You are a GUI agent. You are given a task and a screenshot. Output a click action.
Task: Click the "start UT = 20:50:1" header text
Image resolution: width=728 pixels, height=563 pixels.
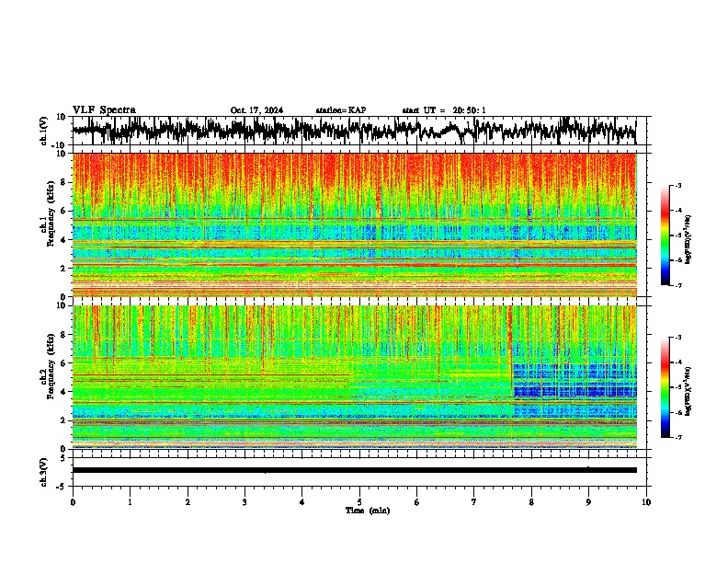(444, 110)
